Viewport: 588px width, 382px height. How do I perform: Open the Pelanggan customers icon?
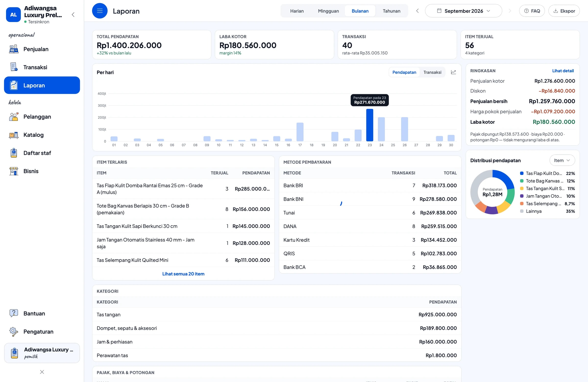(x=14, y=117)
